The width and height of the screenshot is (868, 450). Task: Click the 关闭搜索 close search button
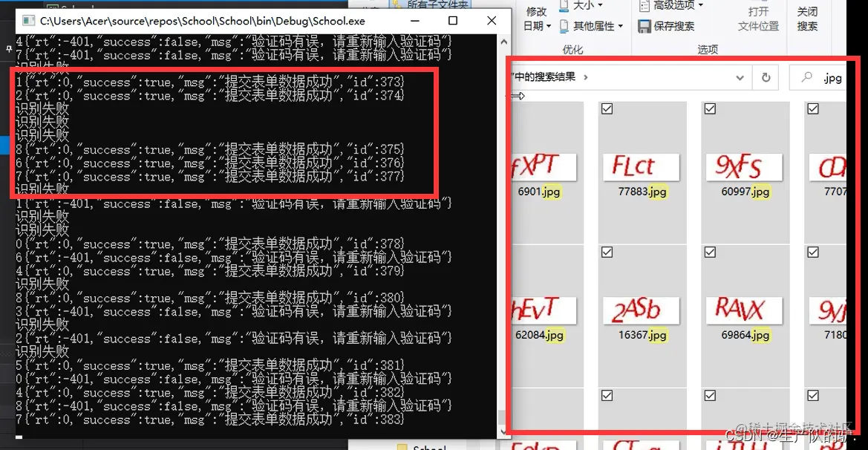pyautogui.click(x=807, y=19)
